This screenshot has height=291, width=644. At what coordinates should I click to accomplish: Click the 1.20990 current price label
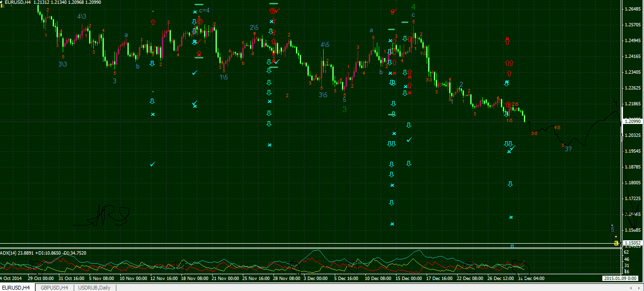click(633, 122)
